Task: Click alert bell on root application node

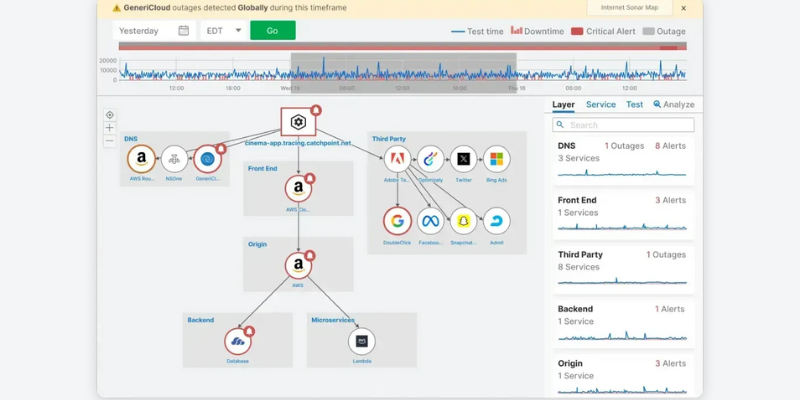Action: click(x=316, y=110)
